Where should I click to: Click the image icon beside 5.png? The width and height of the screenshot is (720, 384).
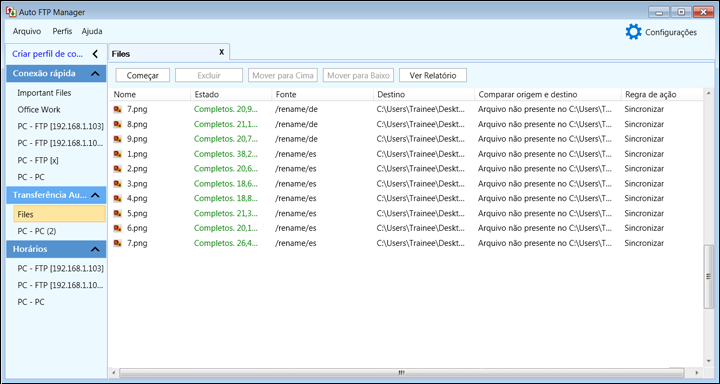point(118,214)
